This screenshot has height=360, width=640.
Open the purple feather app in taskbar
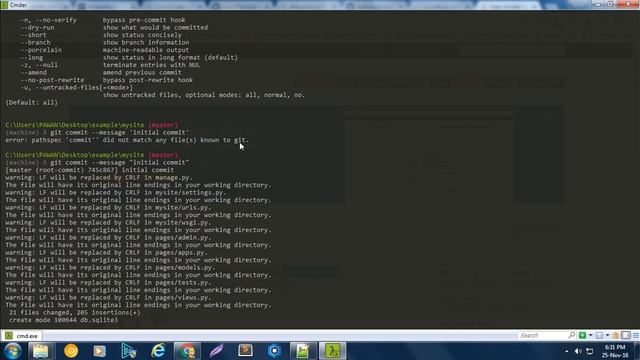[216, 351]
